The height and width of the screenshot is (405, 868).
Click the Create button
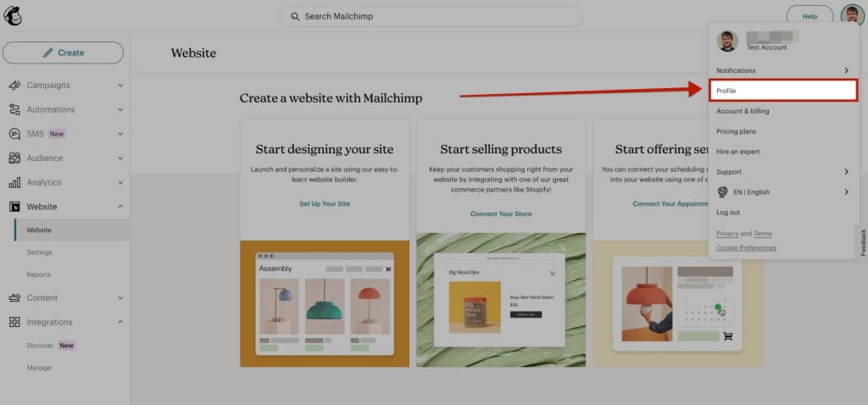(x=63, y=53)
